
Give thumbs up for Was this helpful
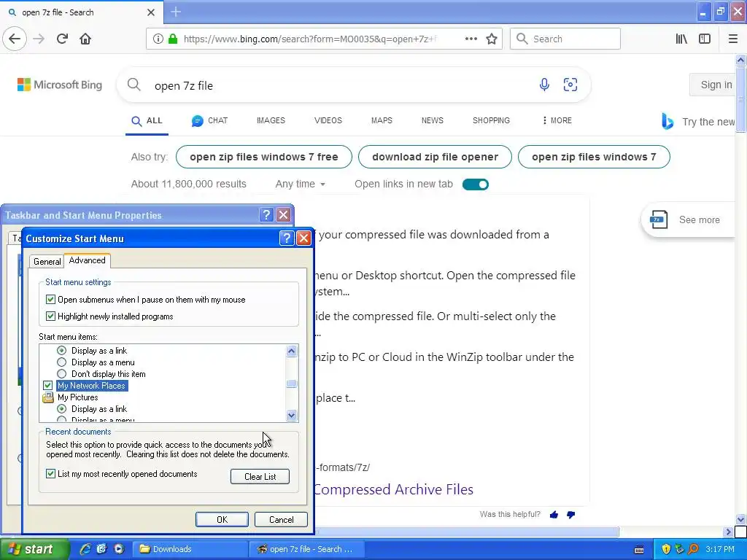(554, 515)
